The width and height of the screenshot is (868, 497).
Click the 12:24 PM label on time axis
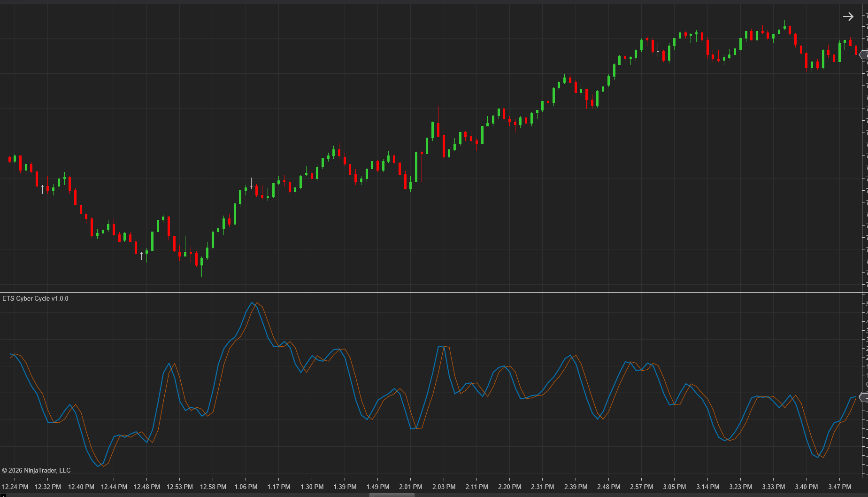[x=15, y=487]
